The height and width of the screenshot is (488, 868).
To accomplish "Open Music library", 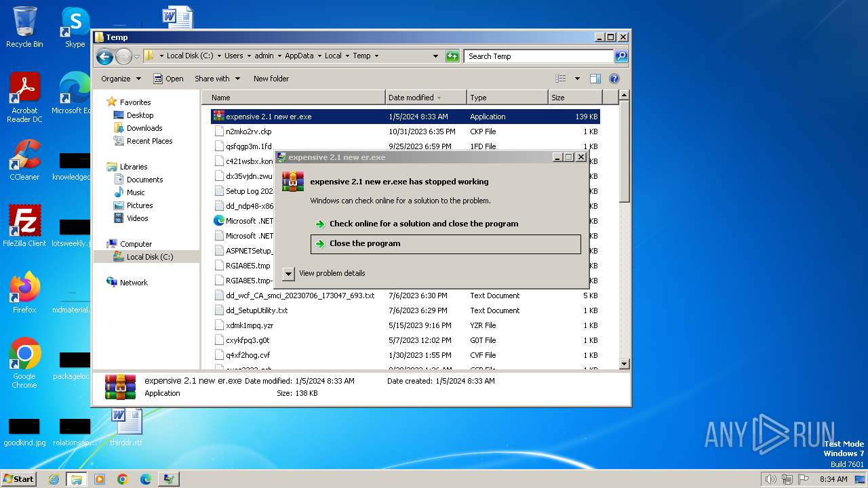I will tap(136, 192).
